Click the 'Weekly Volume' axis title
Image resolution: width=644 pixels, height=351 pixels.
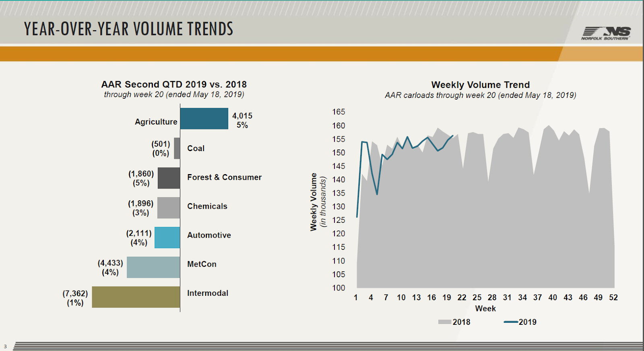(314, 202)
